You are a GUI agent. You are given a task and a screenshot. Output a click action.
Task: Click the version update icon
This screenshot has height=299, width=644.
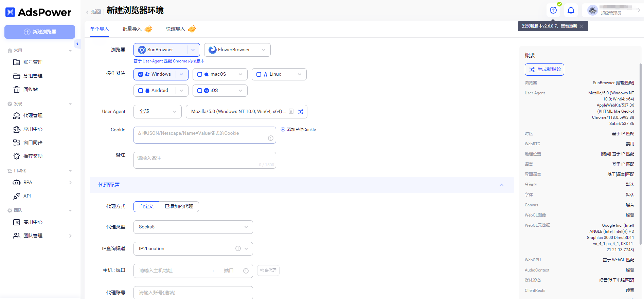pyautogui.click(x=553, y=10)
